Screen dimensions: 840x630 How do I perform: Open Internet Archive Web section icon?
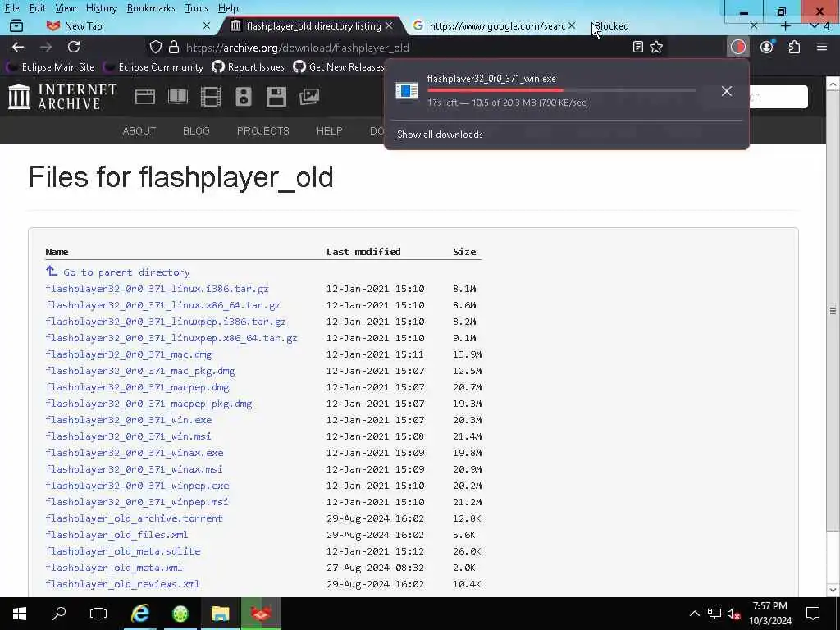tap(144, 97)
